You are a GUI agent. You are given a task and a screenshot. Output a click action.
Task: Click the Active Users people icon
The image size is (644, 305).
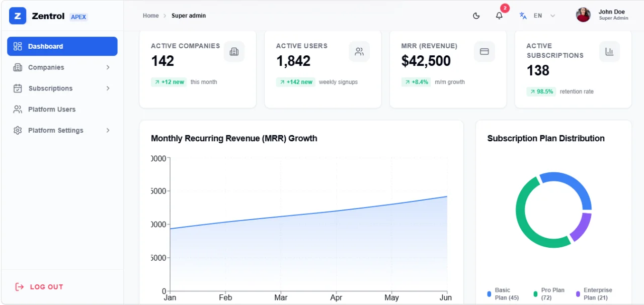pyautogui.click(x=359, y=51)
